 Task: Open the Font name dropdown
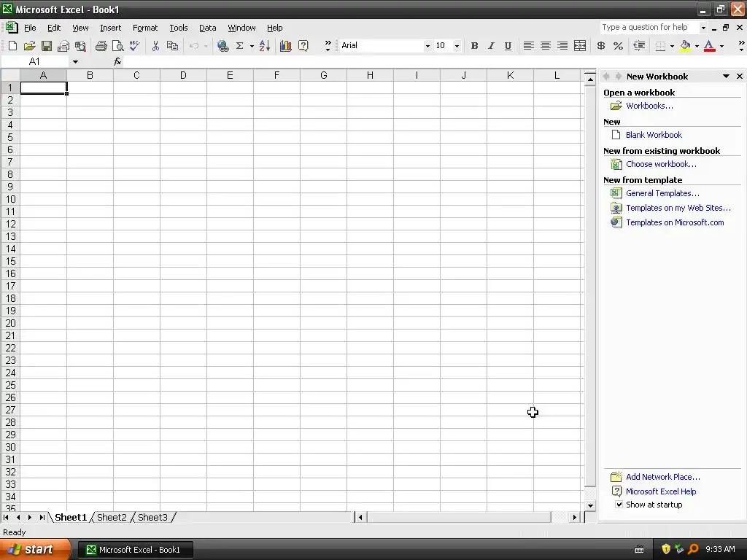point(427,46)
